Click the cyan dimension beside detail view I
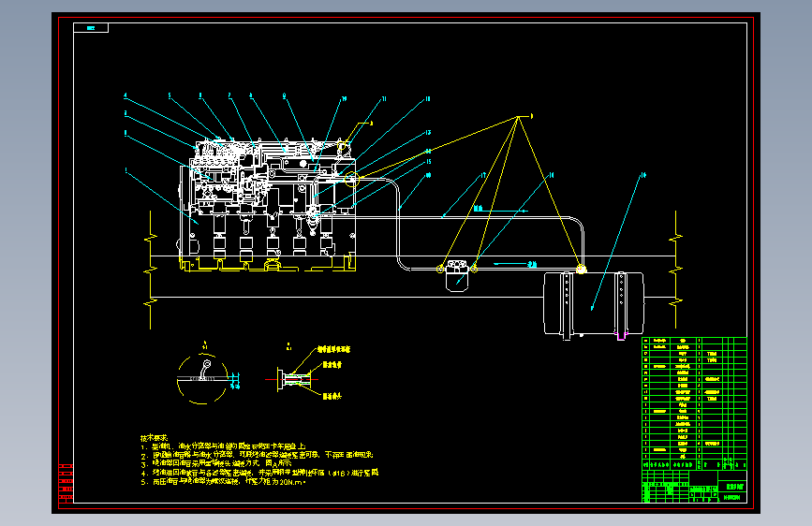 tap(234, 380)
